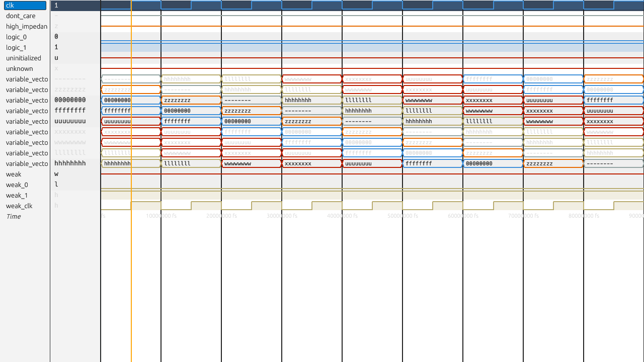The width and height of the screenshot is (644, 362).
Task: Select the high_impedan signal row
Action: pyautogui.click(x=26, y=27)
